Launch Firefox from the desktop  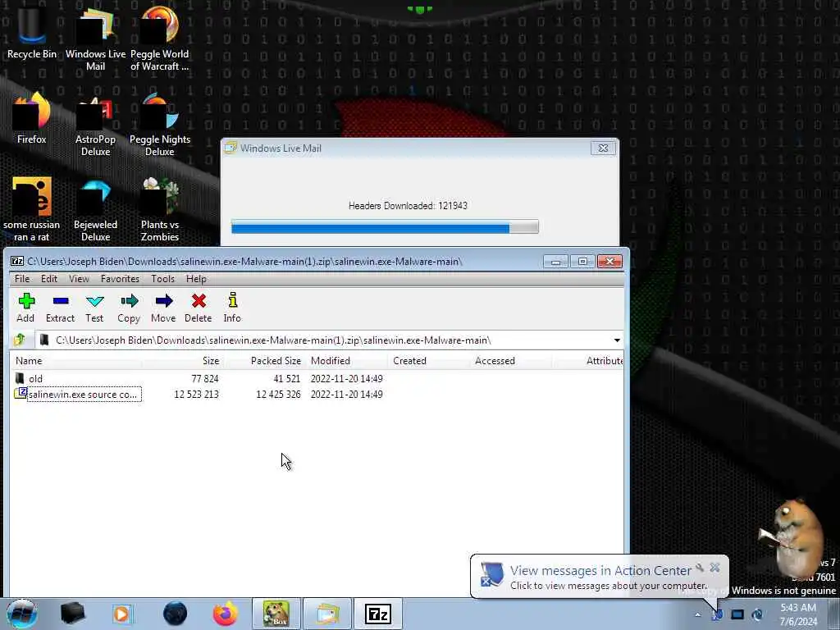(32, 119)
